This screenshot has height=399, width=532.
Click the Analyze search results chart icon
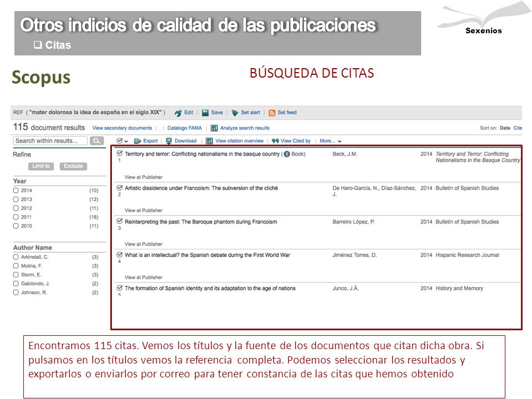214,128
